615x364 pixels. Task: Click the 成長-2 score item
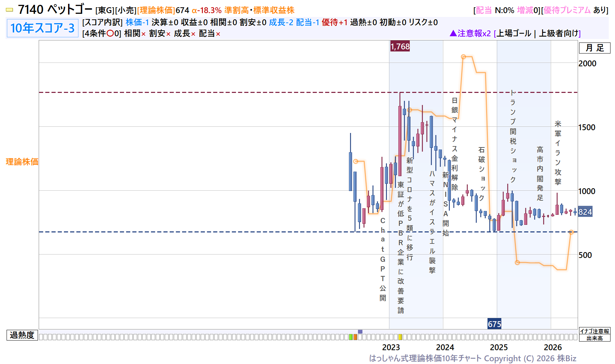coord(281,22)
